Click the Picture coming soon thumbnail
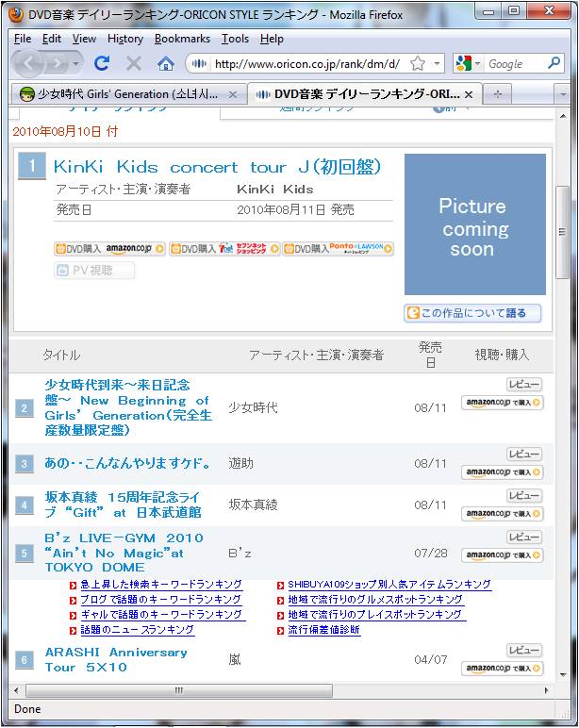The width and height of the screenshot is (579, 728). (x=475, y=224)
